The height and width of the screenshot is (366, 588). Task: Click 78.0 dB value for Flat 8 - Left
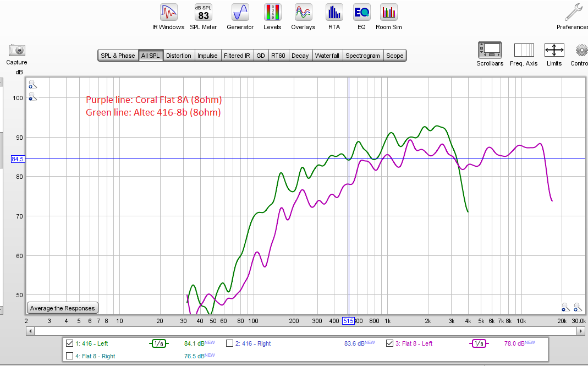click(514, 343)
